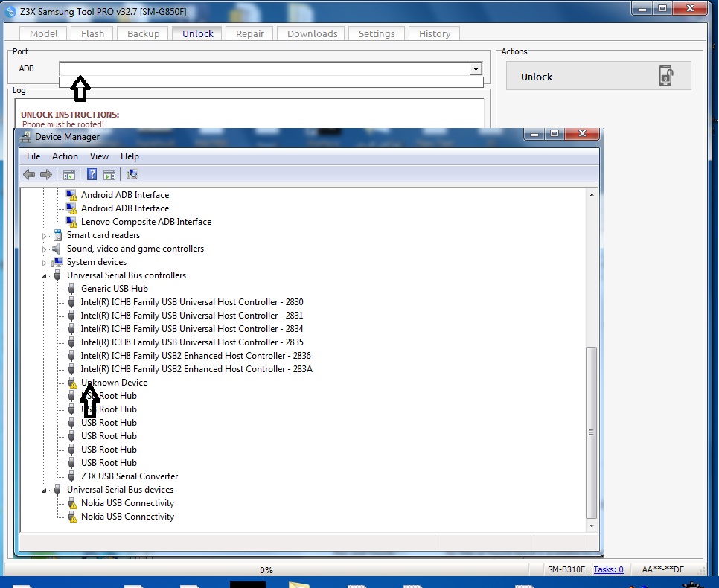Select System devices category icon

pos(57,262)
